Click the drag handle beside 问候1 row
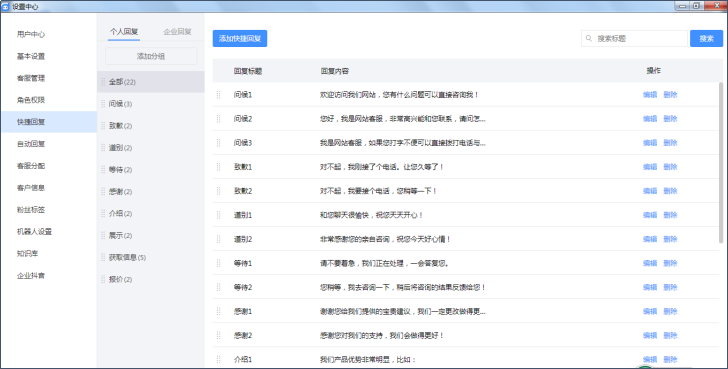 point(218,95)
